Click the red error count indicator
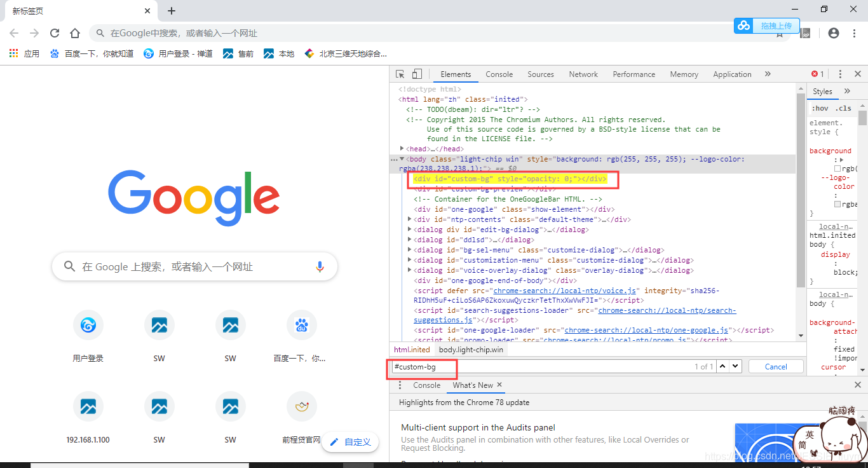868x468 pixels. tap(818, 74)
